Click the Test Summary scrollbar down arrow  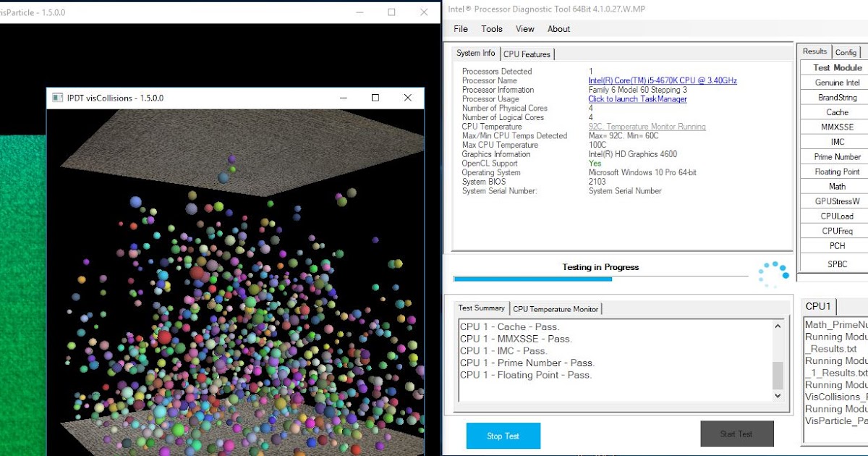click(777, 396)
